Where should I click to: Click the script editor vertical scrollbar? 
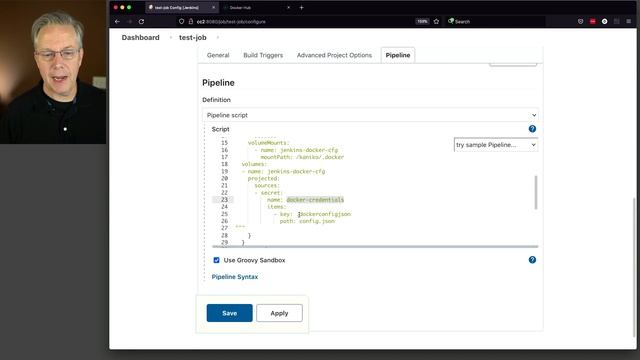[536, 192]
